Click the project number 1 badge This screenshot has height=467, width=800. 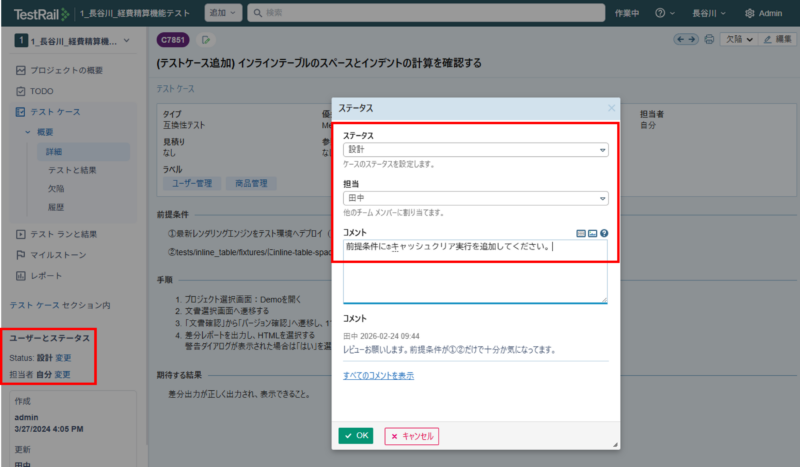21,41
